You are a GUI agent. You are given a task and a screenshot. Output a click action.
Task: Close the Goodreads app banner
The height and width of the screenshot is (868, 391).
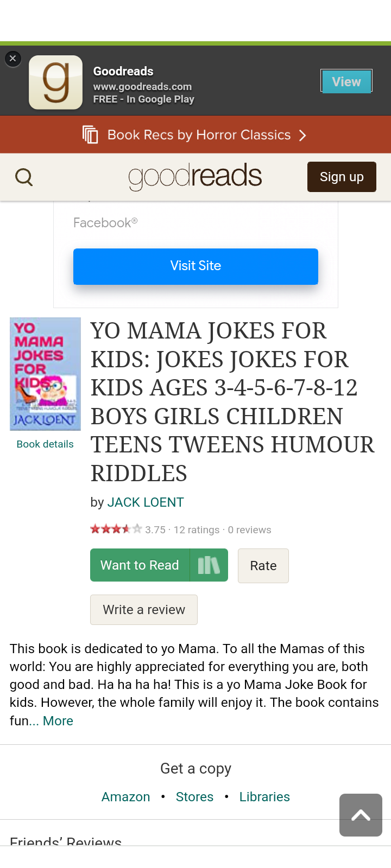[13, 59]
